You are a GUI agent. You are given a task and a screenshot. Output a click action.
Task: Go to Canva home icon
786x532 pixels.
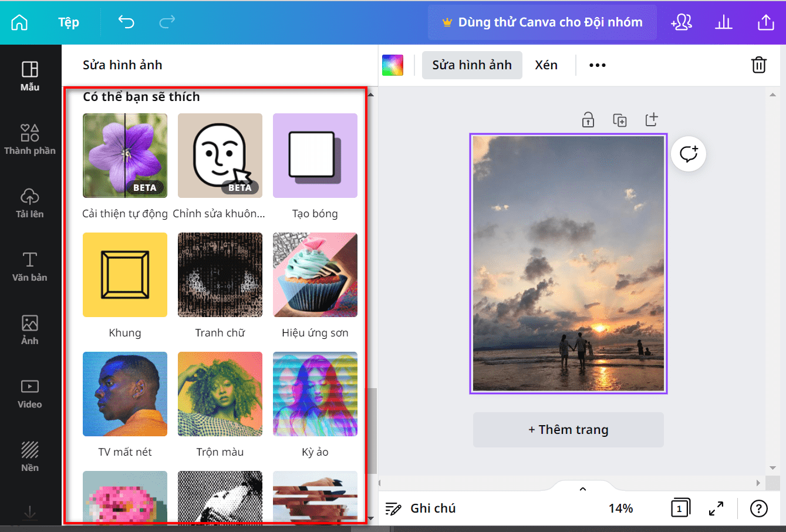(x=19, y=22)
